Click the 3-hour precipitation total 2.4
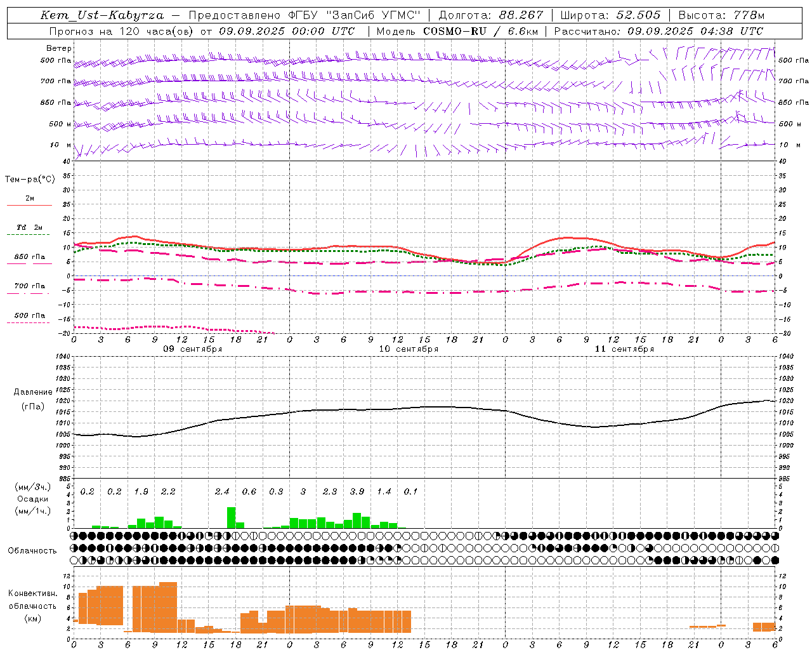Viewport: 812px width, 650px height. click(222, 491)
